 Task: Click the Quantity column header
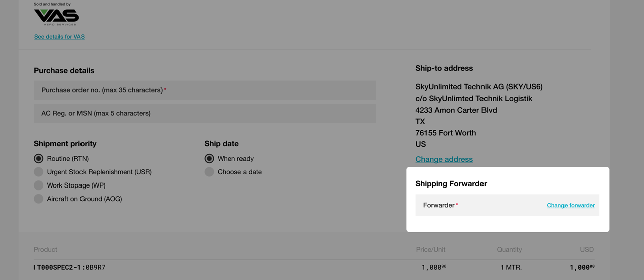[509, 249]
